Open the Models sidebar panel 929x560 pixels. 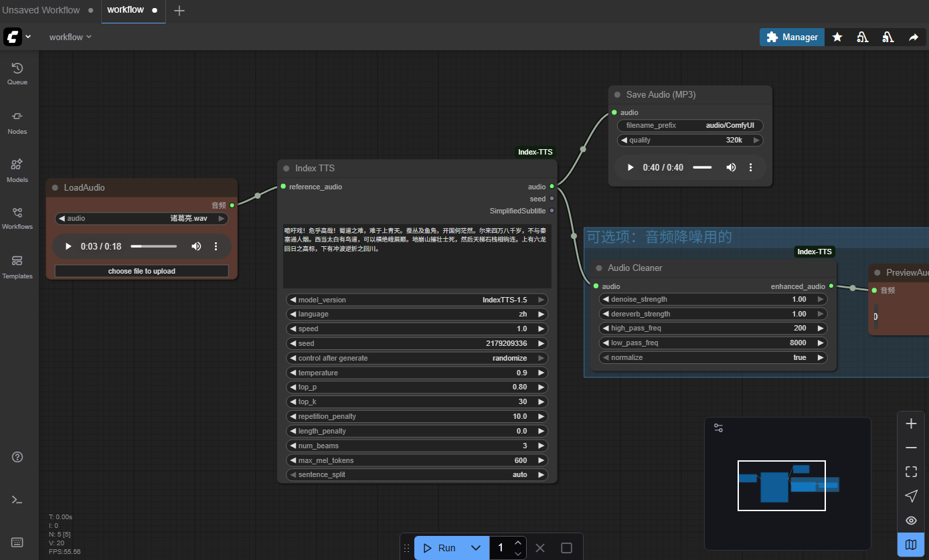coord(17,169)
